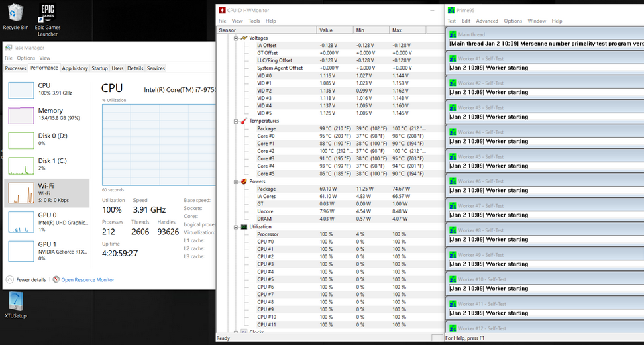644x345 pixels.
Task: Click the Powers flame icon in HWMonitor
Action: point(244,181)
